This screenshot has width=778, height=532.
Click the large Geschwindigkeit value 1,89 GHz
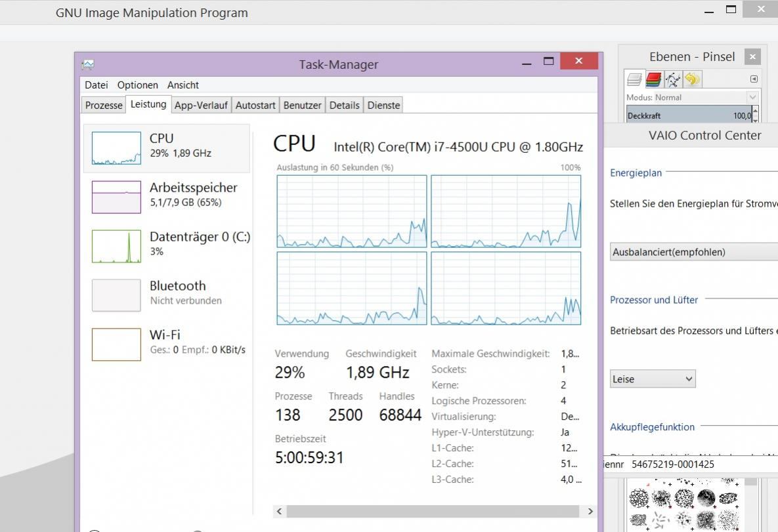click(x=378, y=373)
